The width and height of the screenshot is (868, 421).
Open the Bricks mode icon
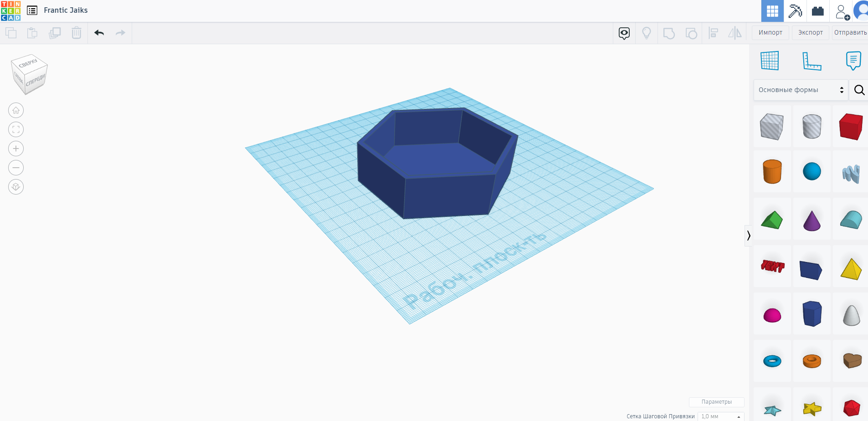[818, 11]
